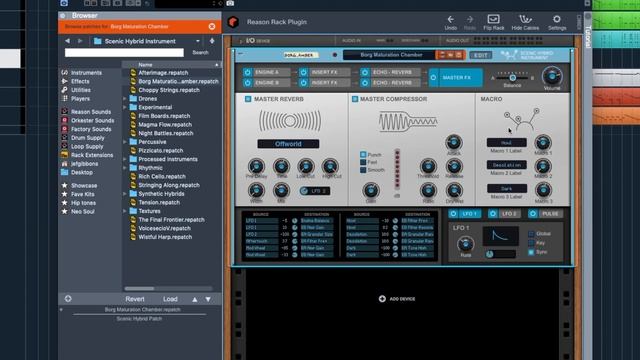Click the Reason Rack Plugin logo

[x=233, y=22]
